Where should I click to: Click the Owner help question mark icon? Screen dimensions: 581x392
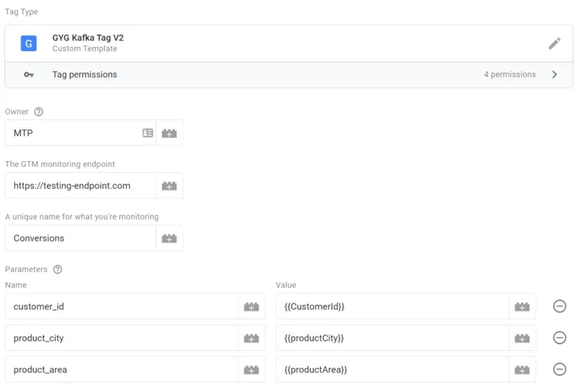(x=39, y=112)
